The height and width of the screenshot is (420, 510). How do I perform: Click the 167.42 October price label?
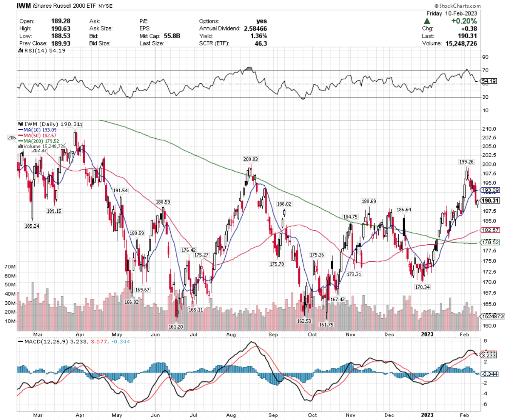pyautogui.click(x=337, y=299)
